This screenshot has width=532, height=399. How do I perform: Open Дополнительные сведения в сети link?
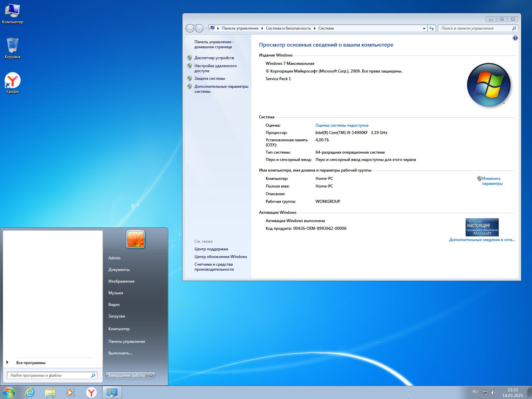(x=482, y=240)
